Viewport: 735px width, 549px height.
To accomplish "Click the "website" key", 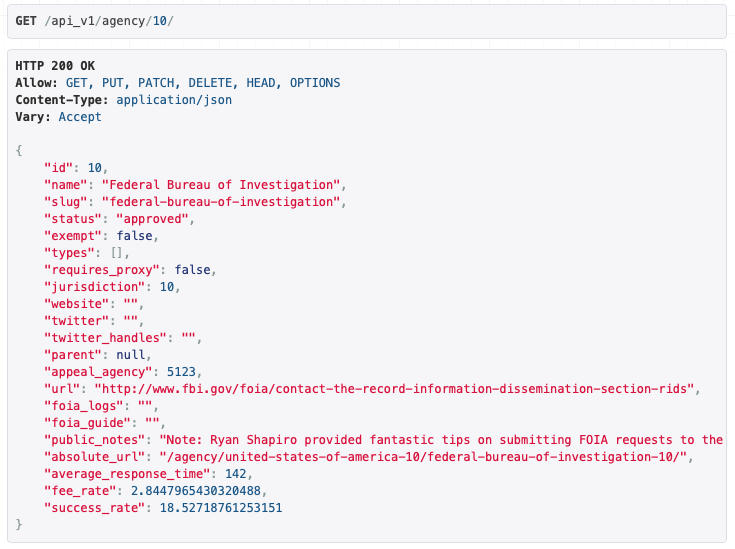I will pyautogui.click(x=76, y=304).
